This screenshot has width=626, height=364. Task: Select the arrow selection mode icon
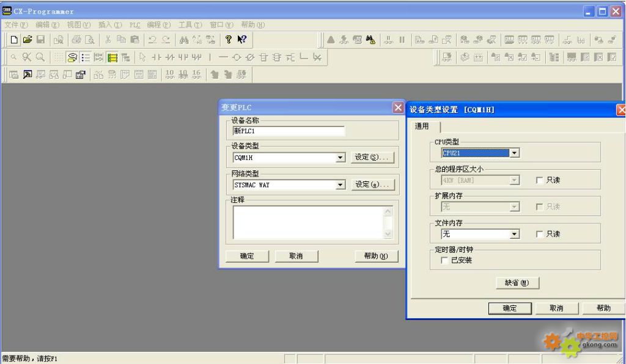pos(142,57)
